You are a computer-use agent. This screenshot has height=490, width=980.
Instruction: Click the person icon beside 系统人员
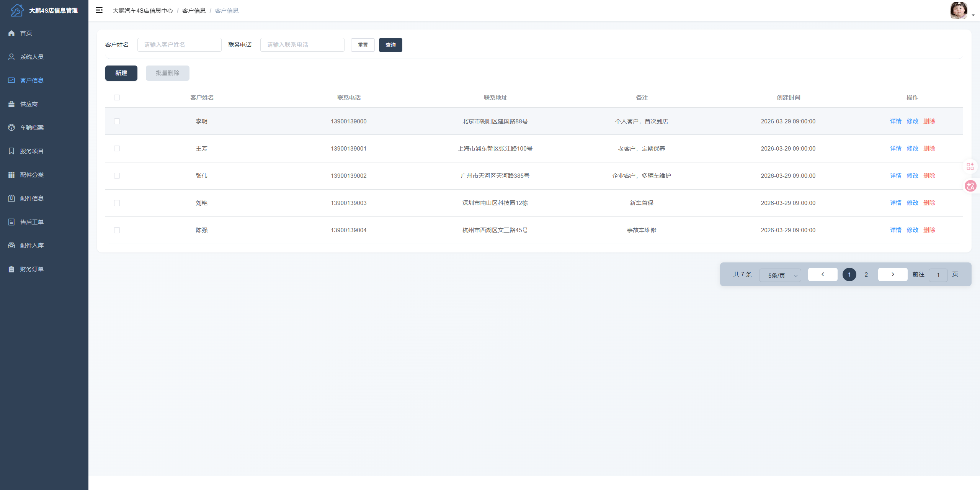pos(11,57)
